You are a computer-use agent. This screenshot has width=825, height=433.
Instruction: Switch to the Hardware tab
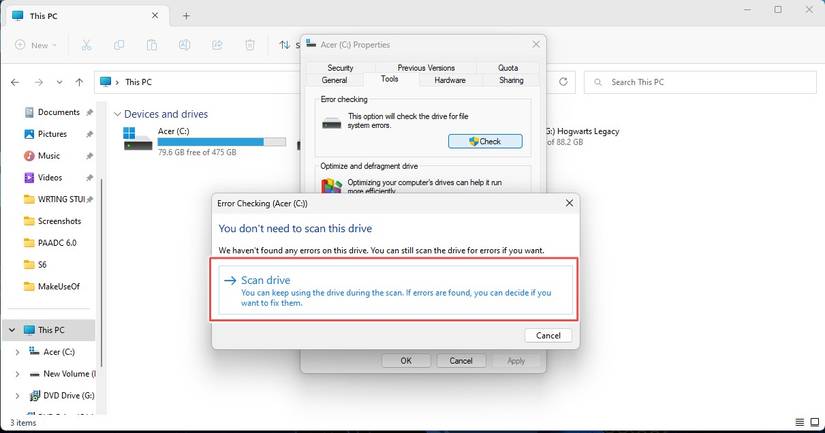tap(450, 80)
